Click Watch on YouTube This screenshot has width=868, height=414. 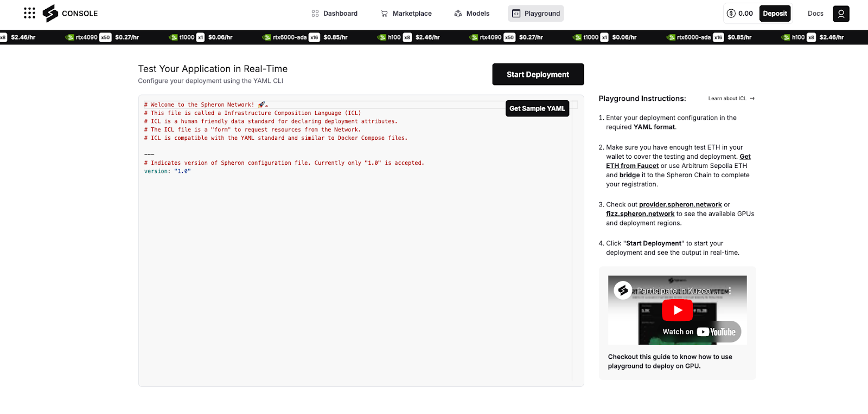(x=699, y=332)
